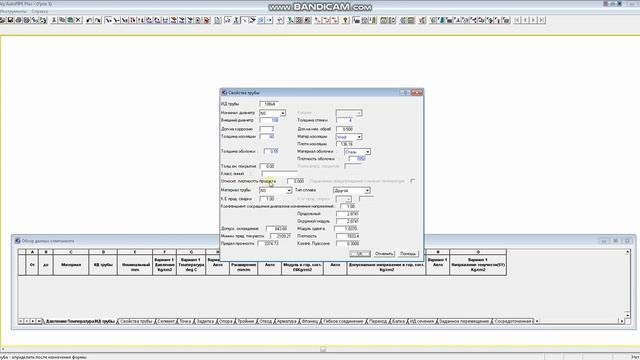Open the greyed Каталог dropdown

(359, 113)
